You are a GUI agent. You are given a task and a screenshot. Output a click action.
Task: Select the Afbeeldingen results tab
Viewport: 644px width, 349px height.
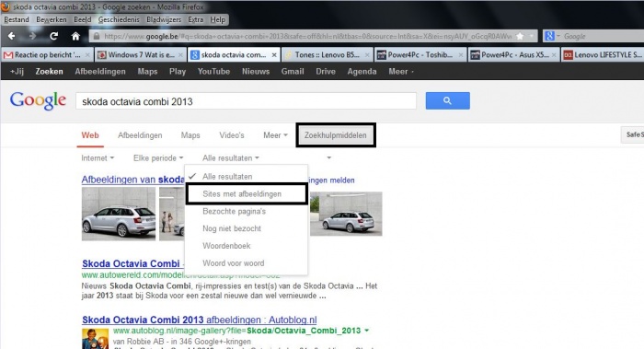[140, 135]
